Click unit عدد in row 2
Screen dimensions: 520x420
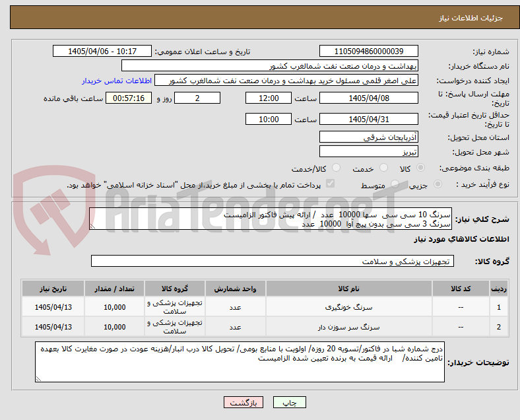click(235, 327)
